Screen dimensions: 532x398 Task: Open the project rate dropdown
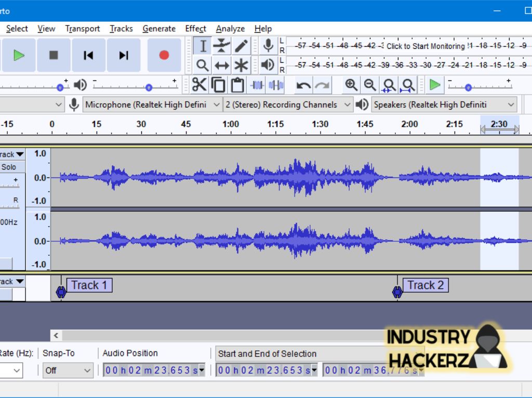11,370
